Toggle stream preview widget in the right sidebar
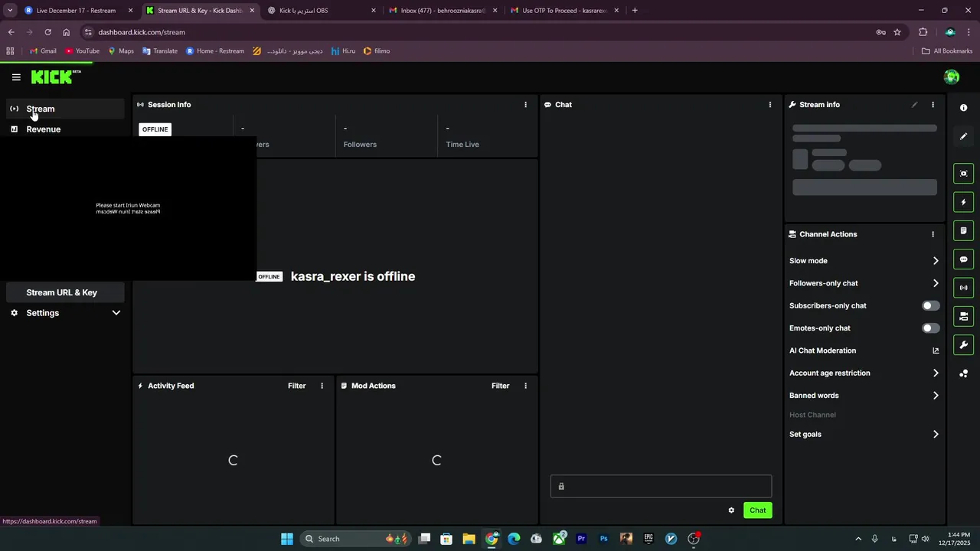980x551 pixels. [x=963, y=174]
